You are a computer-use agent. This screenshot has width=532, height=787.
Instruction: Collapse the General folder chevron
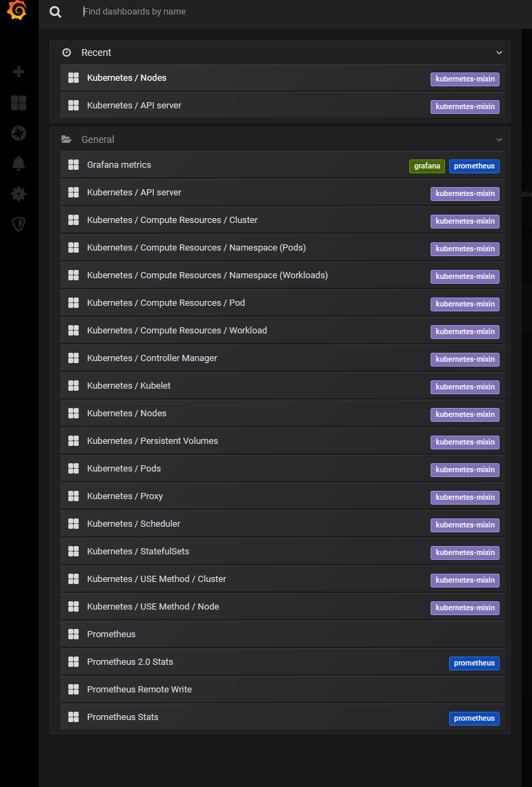point(499,139)
